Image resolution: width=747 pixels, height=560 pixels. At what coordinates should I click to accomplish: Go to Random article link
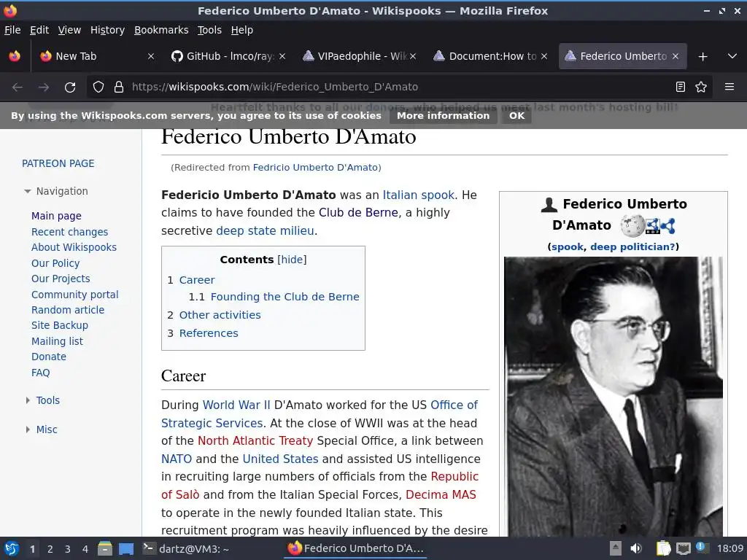point(68,310)
